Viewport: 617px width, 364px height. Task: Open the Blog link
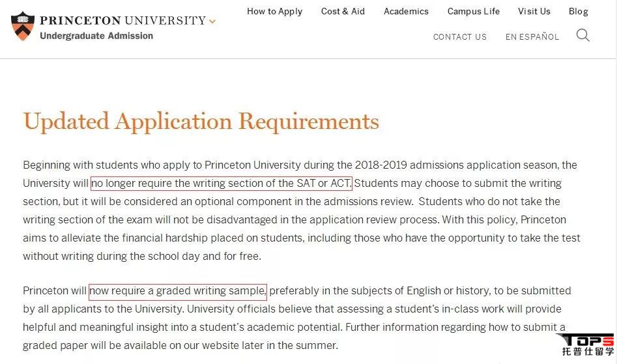(x=579, y=12)
